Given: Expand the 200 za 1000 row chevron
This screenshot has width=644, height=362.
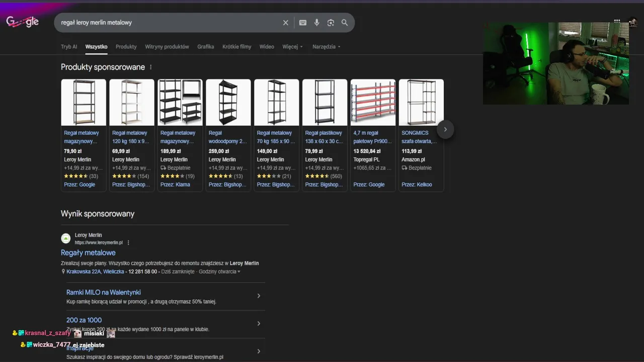Looking at the screenshot, I should click(x=259, y=323).
